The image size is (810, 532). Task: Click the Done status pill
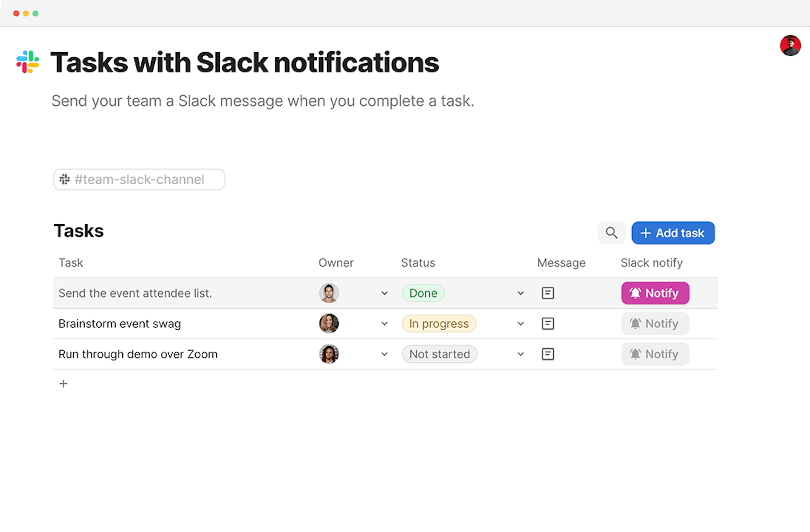423,293
